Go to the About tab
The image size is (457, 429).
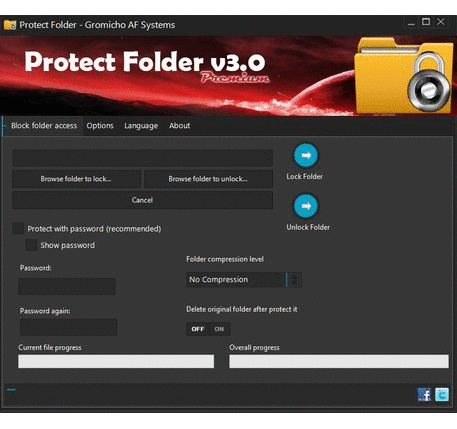pyautogui.click(x=179, y=126)
